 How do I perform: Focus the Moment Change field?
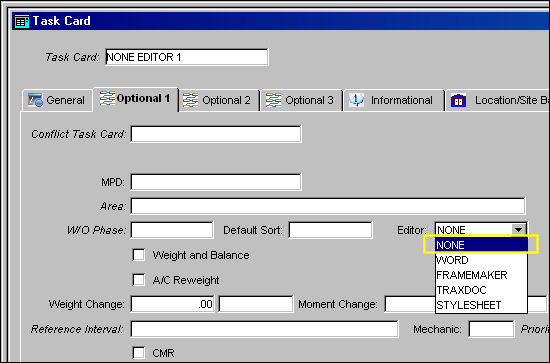click(x=410, y=304)
